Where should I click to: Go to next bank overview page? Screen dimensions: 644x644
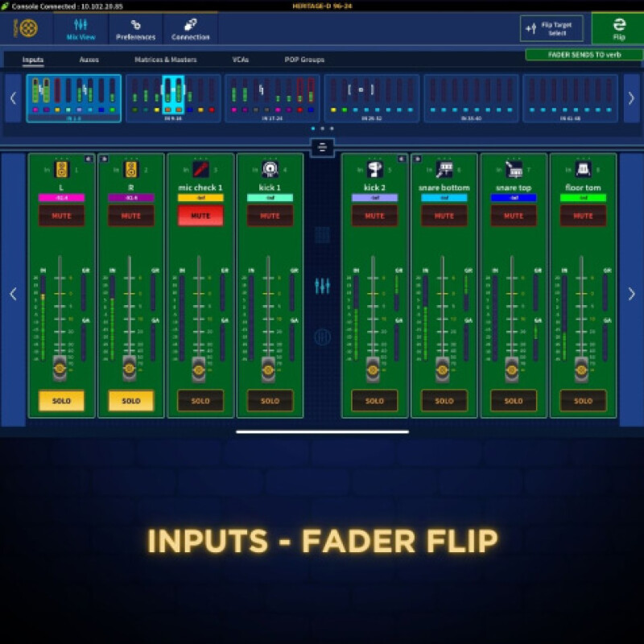pos(631,98)
